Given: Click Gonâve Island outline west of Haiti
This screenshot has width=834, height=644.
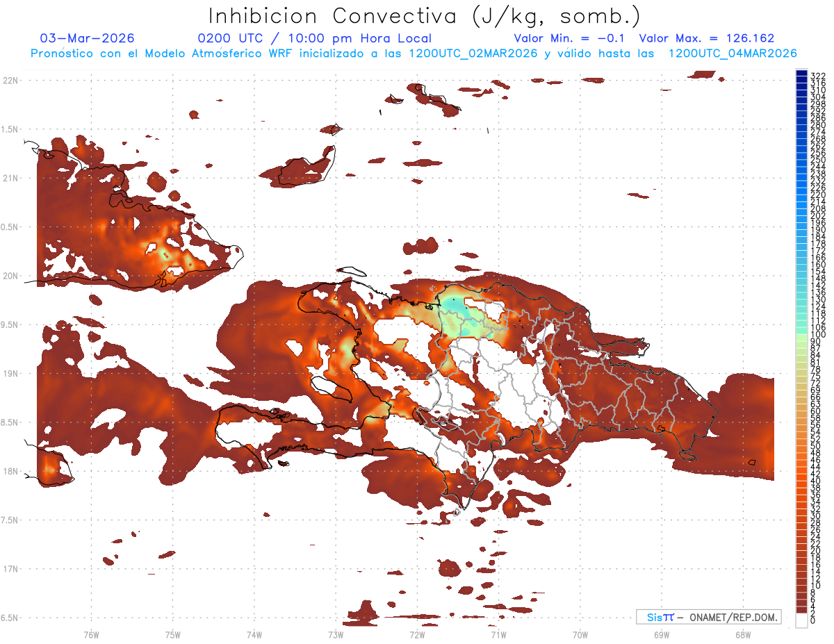Looking at the screenshot, I should tap(333, 389).
